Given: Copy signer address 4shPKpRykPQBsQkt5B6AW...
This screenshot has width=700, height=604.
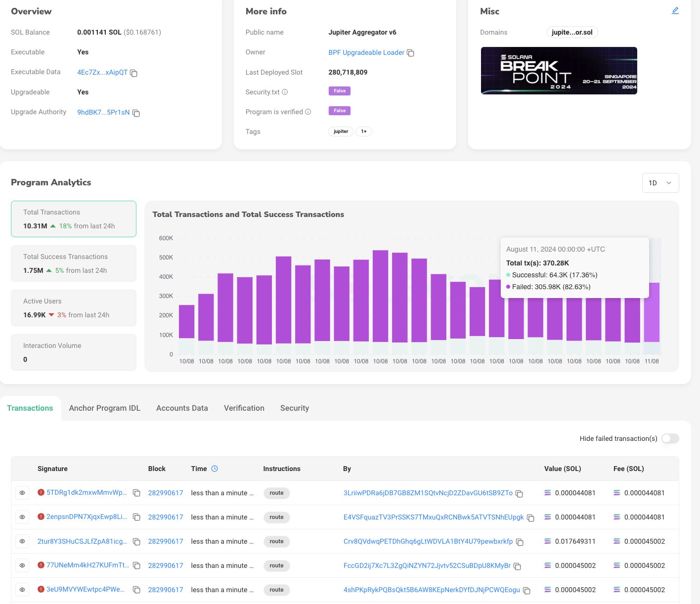Looking at the screenshot, I should click(x=526, y=591).
